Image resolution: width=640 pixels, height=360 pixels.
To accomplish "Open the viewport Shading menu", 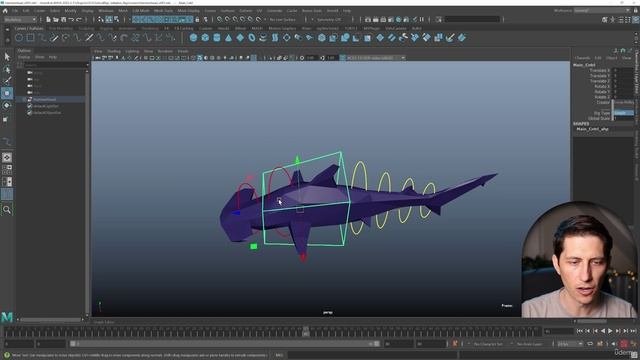I will coord(114,51).
